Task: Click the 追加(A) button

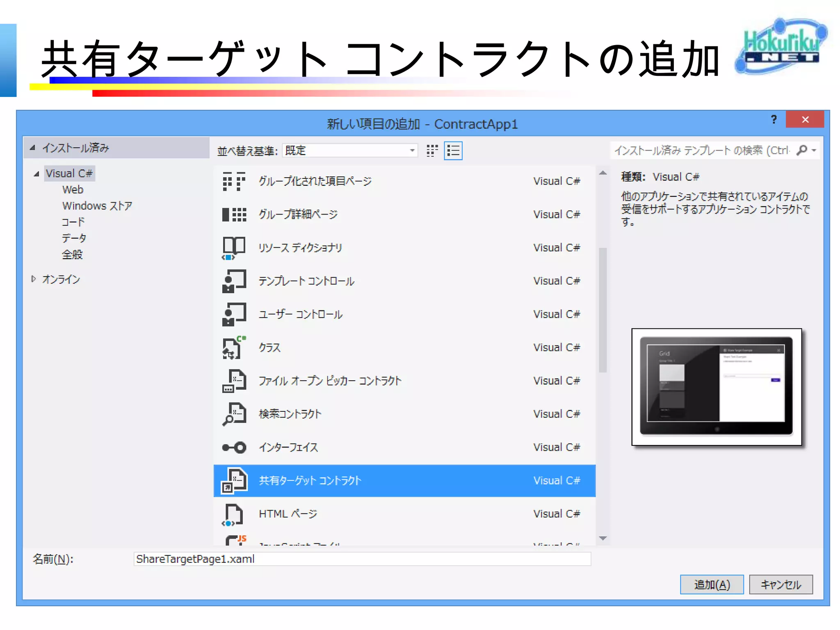Action: click(x=712, y=584)
